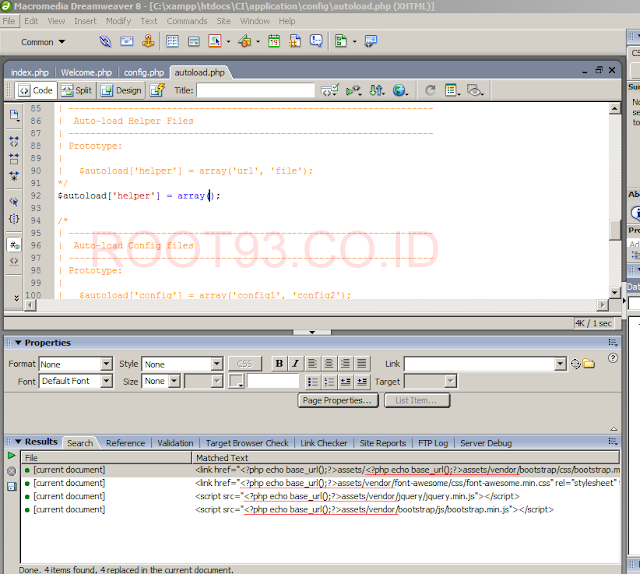Open Properties help question-mark icon

pos(613,358)
